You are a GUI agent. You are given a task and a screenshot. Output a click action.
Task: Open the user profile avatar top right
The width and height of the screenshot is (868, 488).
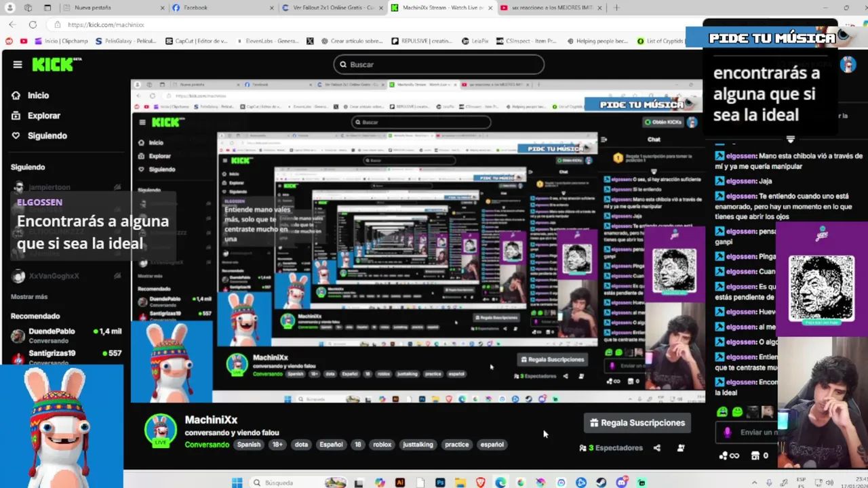pyautogui.click(x=848, y=64)
